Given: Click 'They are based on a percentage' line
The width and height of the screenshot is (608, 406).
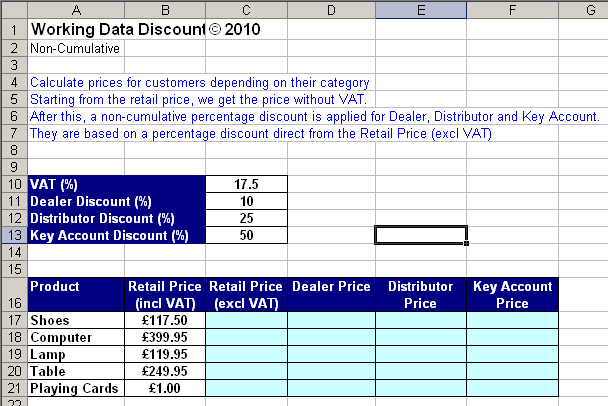Looking at the screenshot, I should [x=261, y=134].
